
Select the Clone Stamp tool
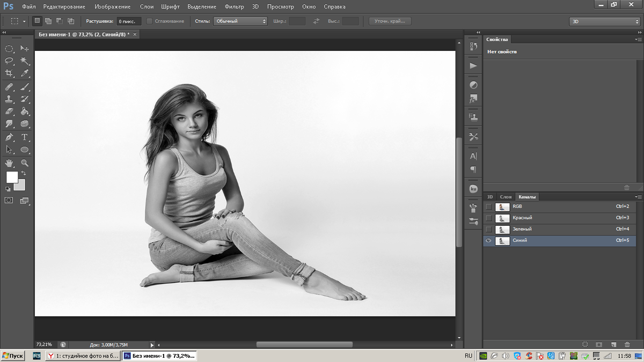point(9,99)
